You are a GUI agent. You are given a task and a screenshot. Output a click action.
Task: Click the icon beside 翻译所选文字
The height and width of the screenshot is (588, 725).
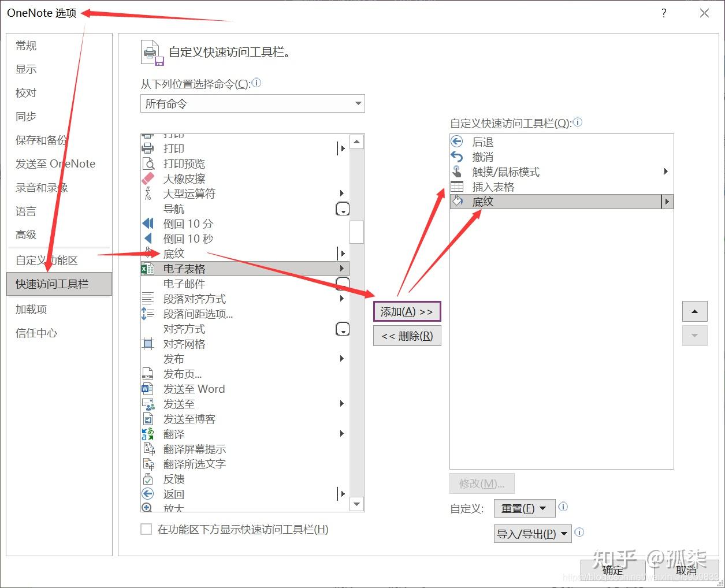[148, 464]
